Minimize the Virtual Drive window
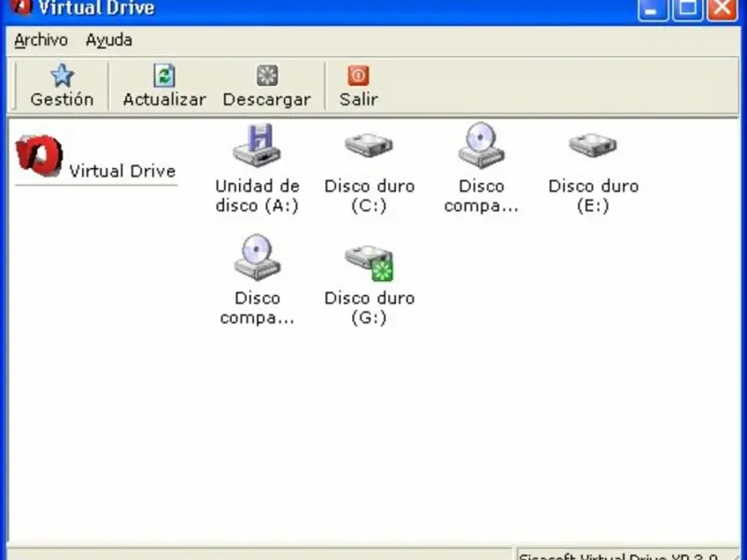This screenshot has width=747, height=560. pos(653,8)
